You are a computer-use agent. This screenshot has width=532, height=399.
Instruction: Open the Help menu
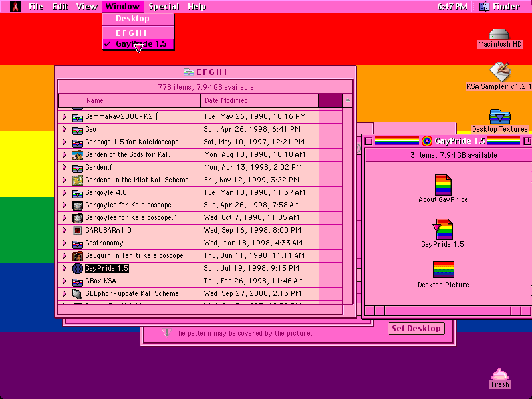coord(197,7)
